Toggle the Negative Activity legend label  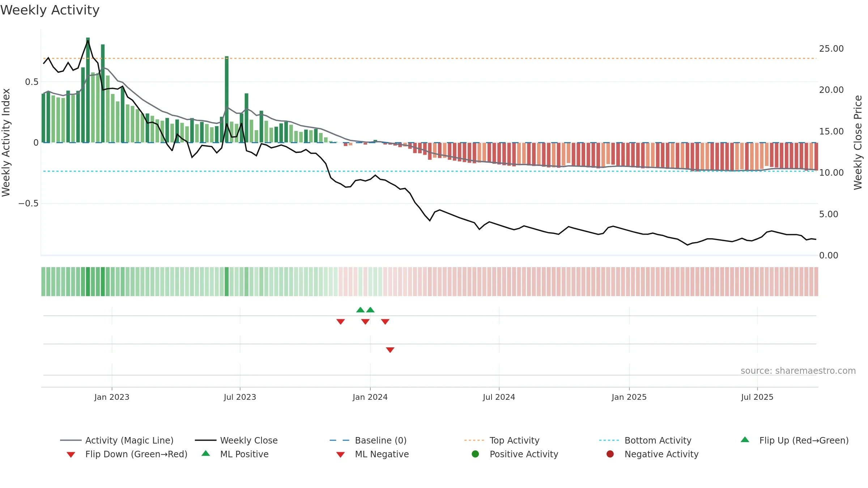(661, 454)
